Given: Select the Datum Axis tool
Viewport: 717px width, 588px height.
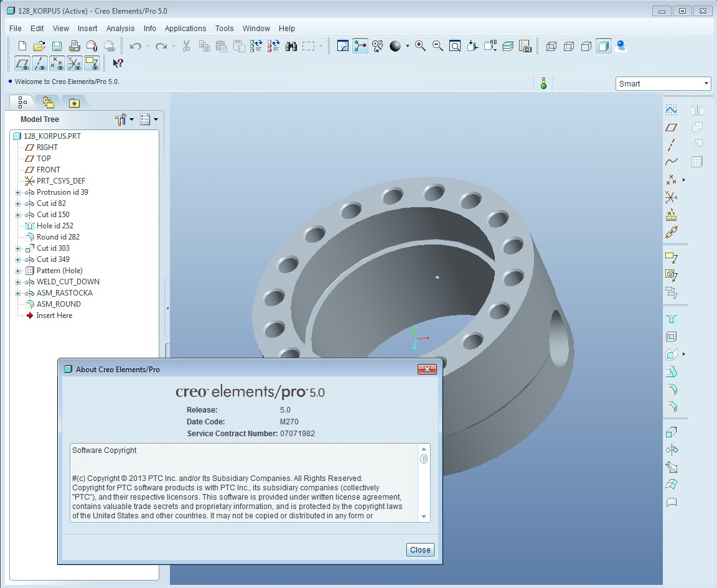Looking at the screenshot, I should tap(672, 145).
